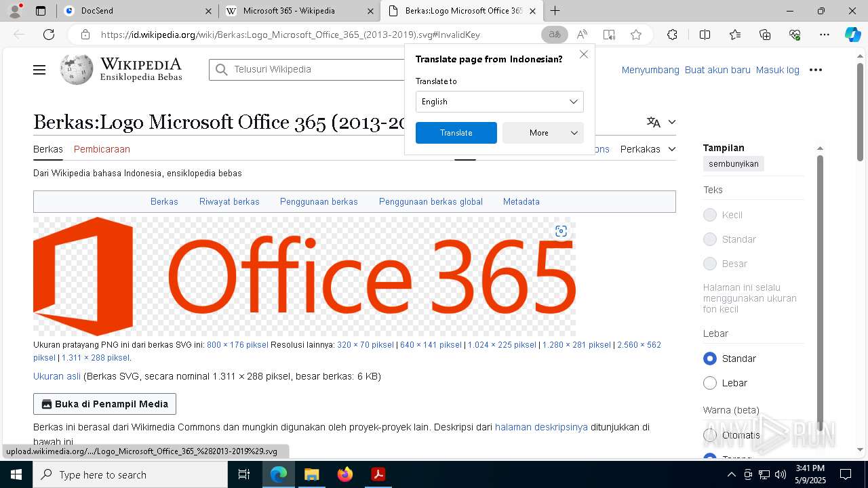Screen dimensions: 868x488
Task: Select the Standar width radio
Action: (x=710, y=359)
